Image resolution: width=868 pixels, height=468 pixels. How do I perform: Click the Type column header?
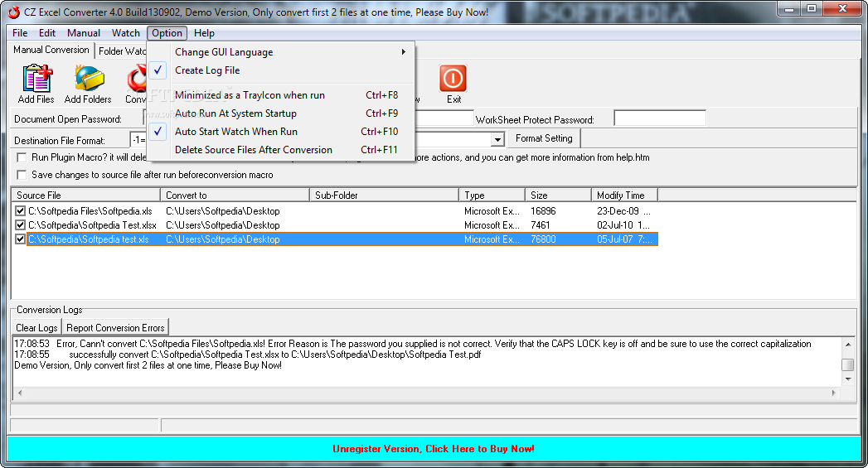[x=492, y=195]
